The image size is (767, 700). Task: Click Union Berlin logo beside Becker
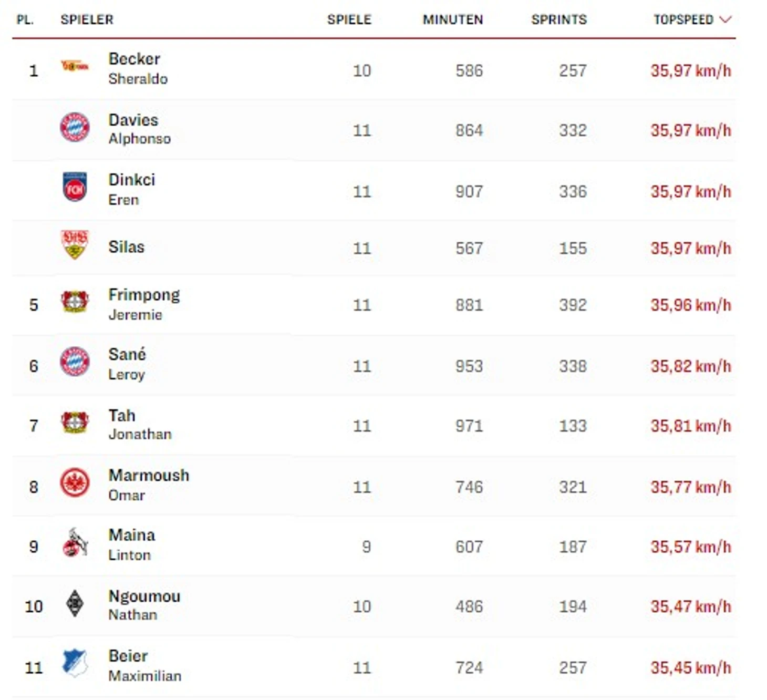tap(75, 66)
